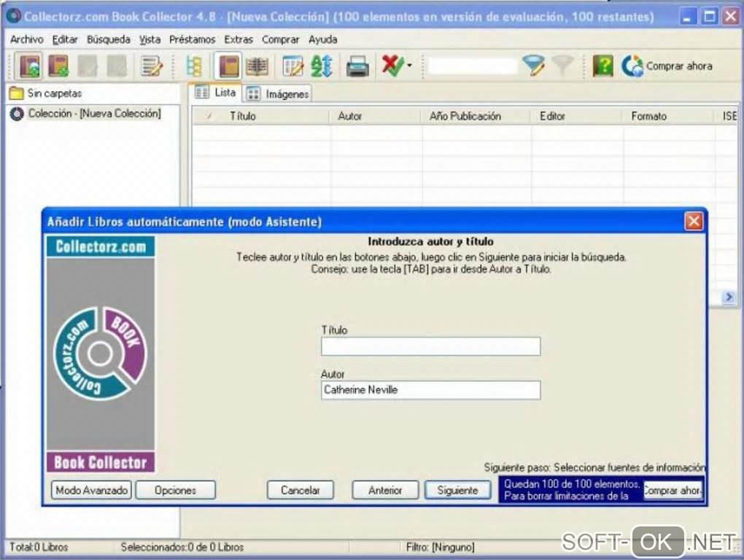Click the add book manually icon
The image size is (744, 560).
[58, 66]
